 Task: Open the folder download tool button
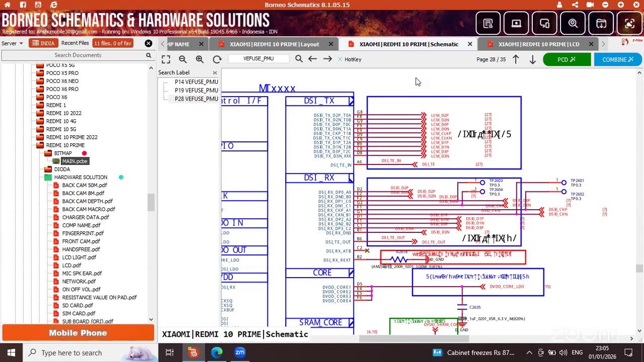pos(601,24)
